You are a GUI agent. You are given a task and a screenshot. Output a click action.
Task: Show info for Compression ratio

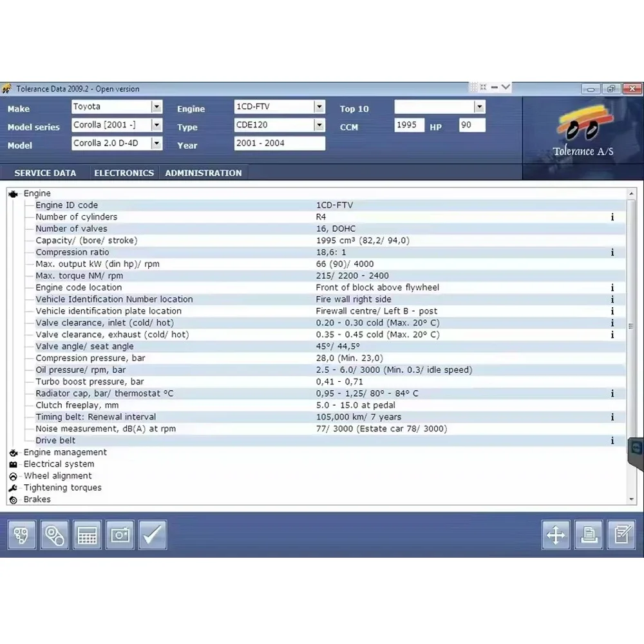point(612,252)
